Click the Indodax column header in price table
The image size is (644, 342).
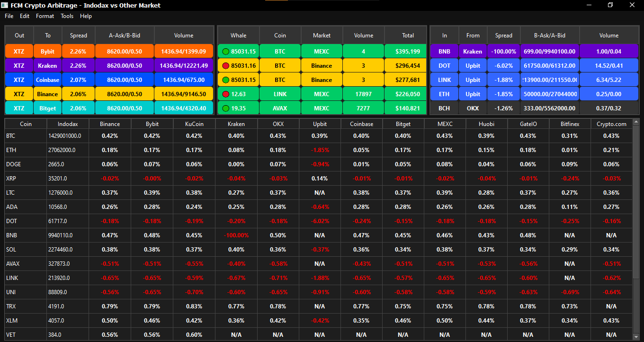pyautogui.click(x=67, y=124)
